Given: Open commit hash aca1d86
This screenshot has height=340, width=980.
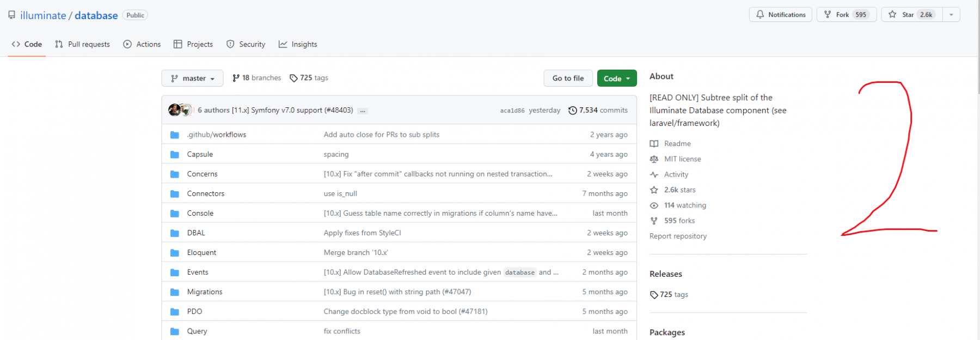Looking at the screenshot, I should point(512,111).
